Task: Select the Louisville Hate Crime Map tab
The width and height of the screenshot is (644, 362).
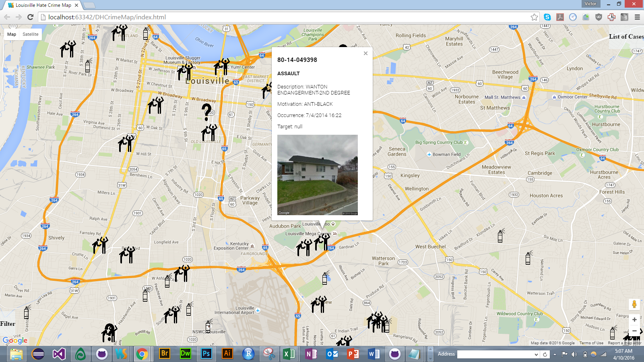Action: click(43, 5)
